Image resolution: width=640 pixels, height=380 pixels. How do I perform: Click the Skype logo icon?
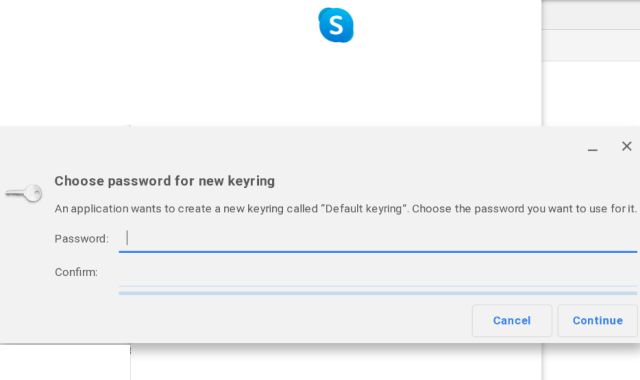click(336, 25)
